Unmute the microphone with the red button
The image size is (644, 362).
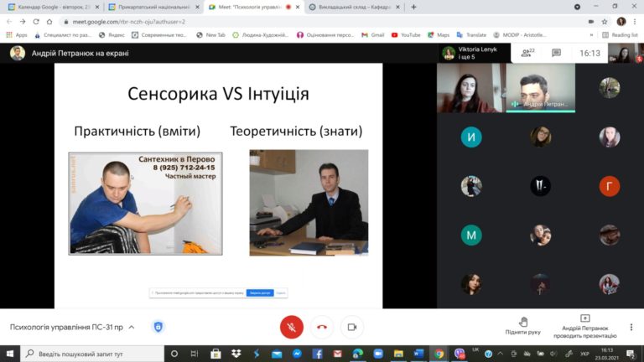click(291, 327)
